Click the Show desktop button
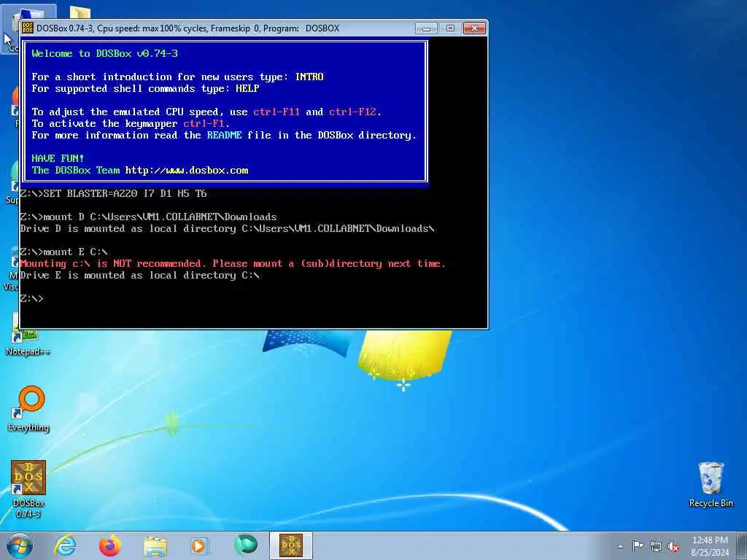Screen dimensions: 747x560 coord(742,545)
